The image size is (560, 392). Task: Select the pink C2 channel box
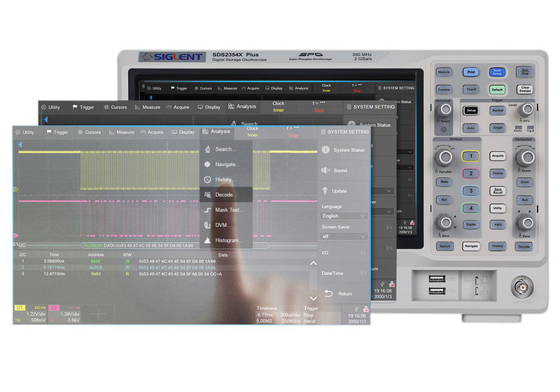click(x=64, y=314)
